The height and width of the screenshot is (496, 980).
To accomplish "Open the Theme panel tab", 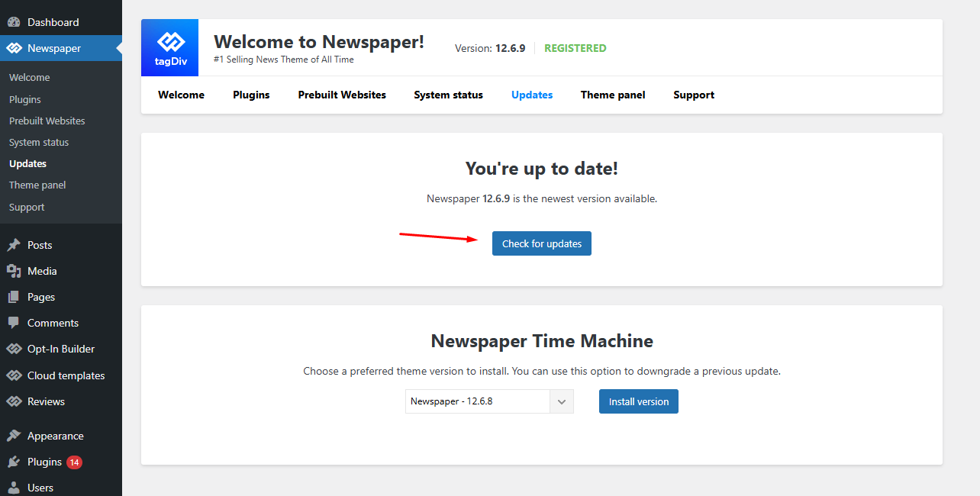I will point(613,95).
